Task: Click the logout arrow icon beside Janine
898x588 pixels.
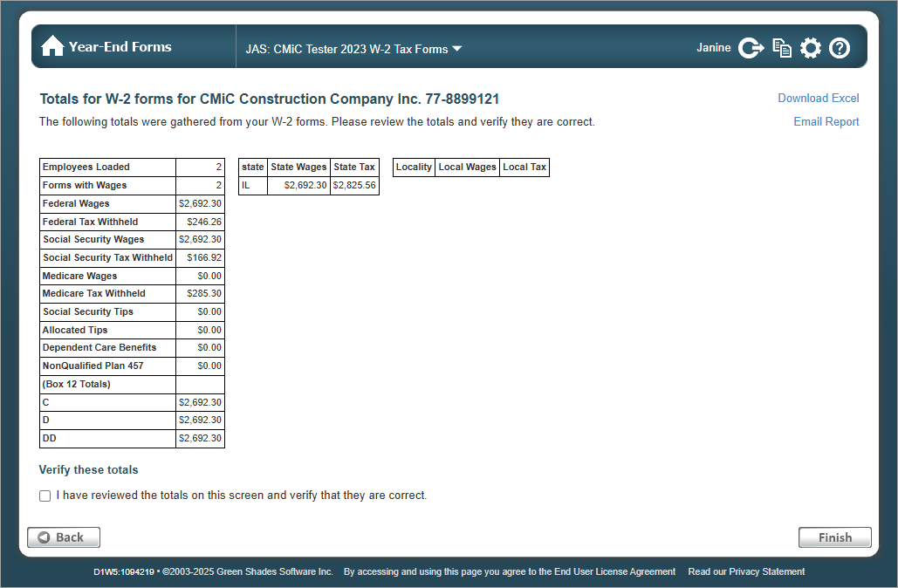Action: pyautogui.click(x=751, y=47)
